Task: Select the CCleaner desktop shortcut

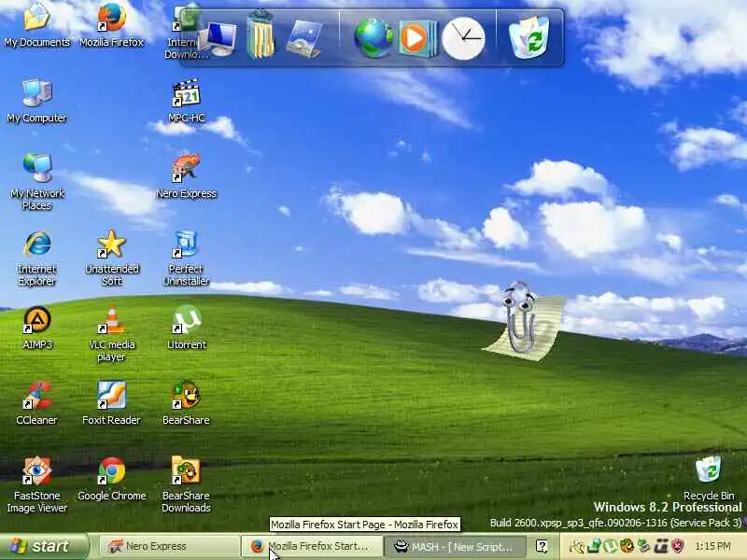Action: tap(36, 403)
